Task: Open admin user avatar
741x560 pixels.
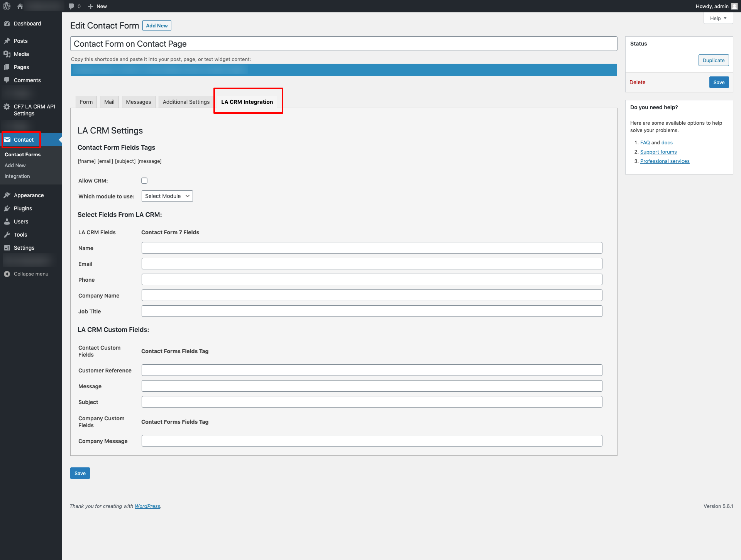Action: (x=734, y=6)
